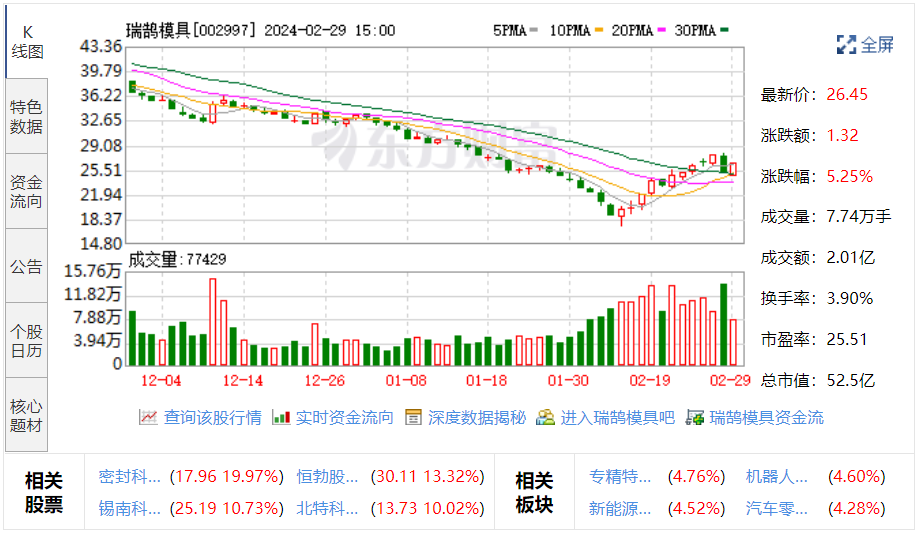Click the volume value 7.74万手
919x534 pixels.
click(859, 217)
